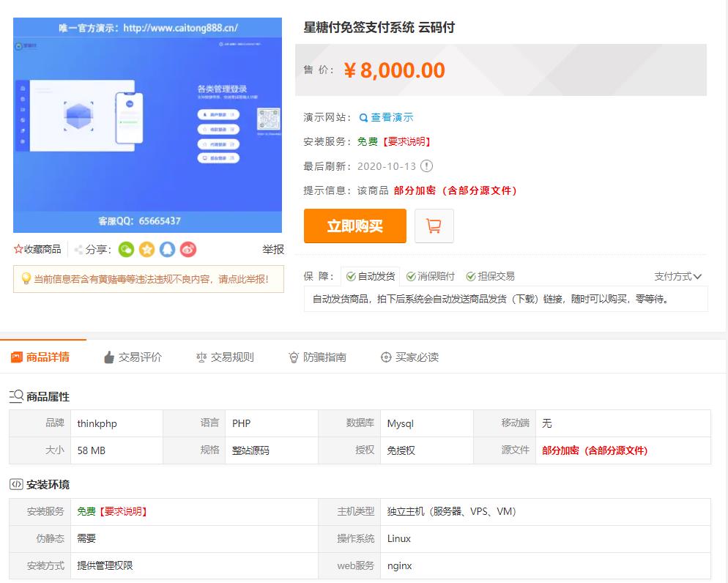Open the 防骗指南 tab

318,357
